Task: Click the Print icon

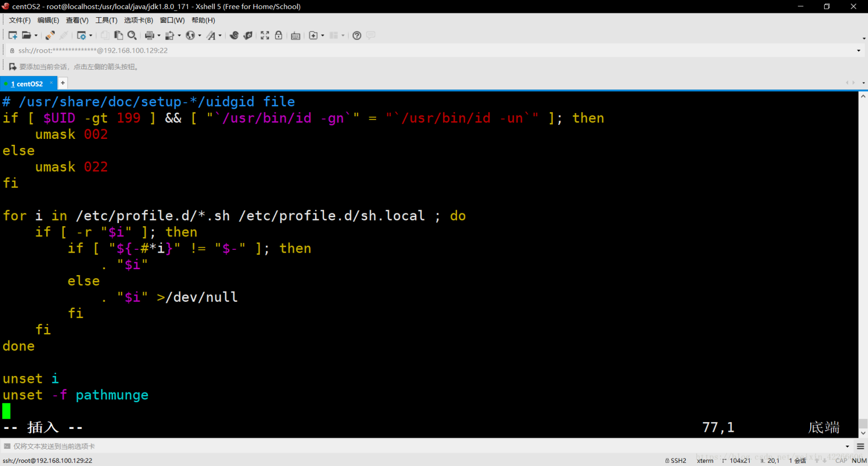Action: click(149, 35)
